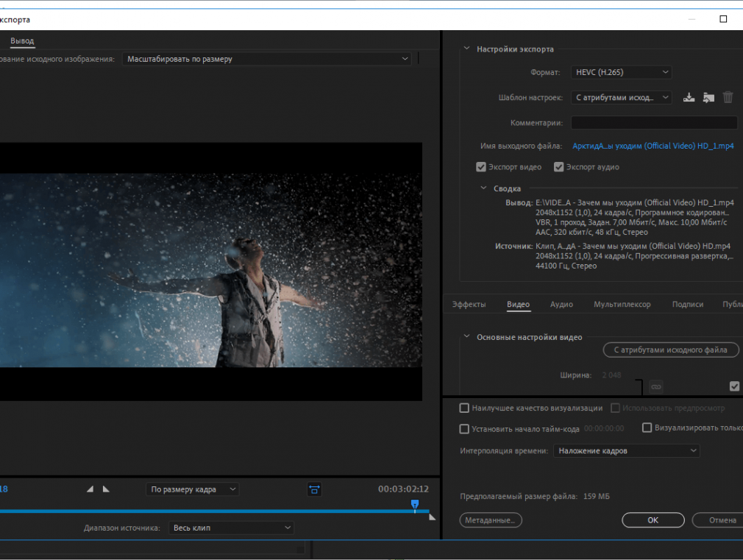
Task: Click С атрибутами исходного файла button
Action: [670, 350]
